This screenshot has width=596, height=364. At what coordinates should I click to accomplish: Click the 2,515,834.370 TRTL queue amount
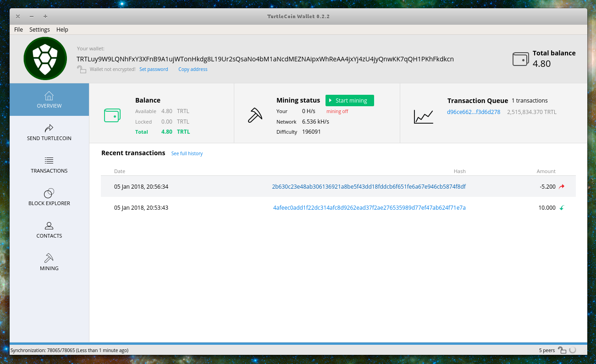[532, 112]
